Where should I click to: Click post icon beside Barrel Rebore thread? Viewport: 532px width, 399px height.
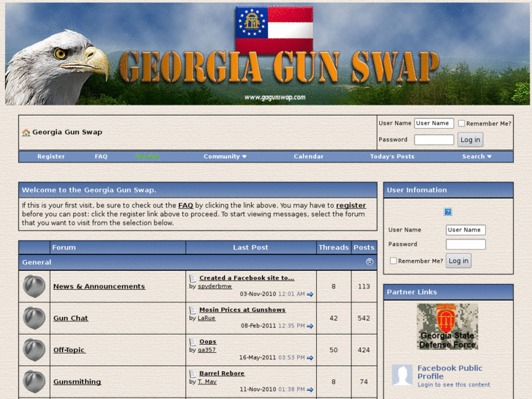[x=192, y=373]
